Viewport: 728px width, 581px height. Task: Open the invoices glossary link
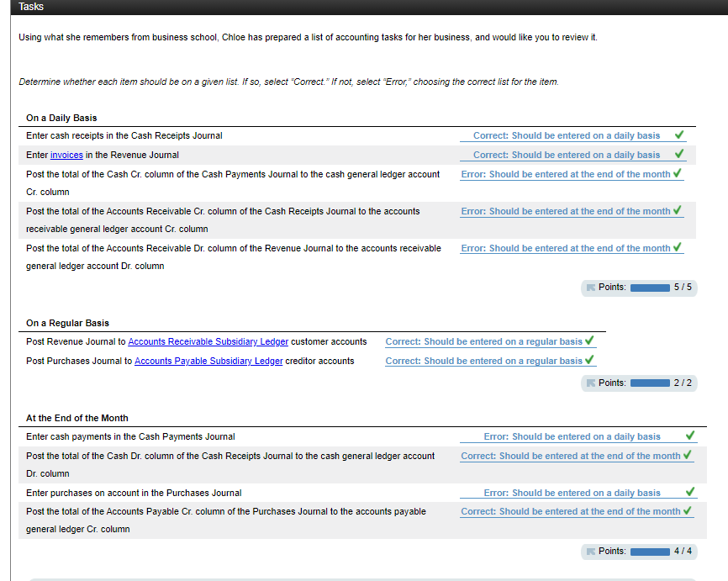pyautogui.click(x=66, y=155)
